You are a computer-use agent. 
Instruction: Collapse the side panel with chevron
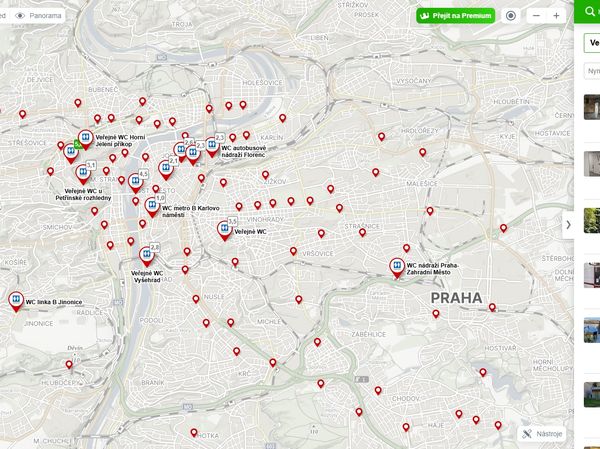click(x=568, y=225)
